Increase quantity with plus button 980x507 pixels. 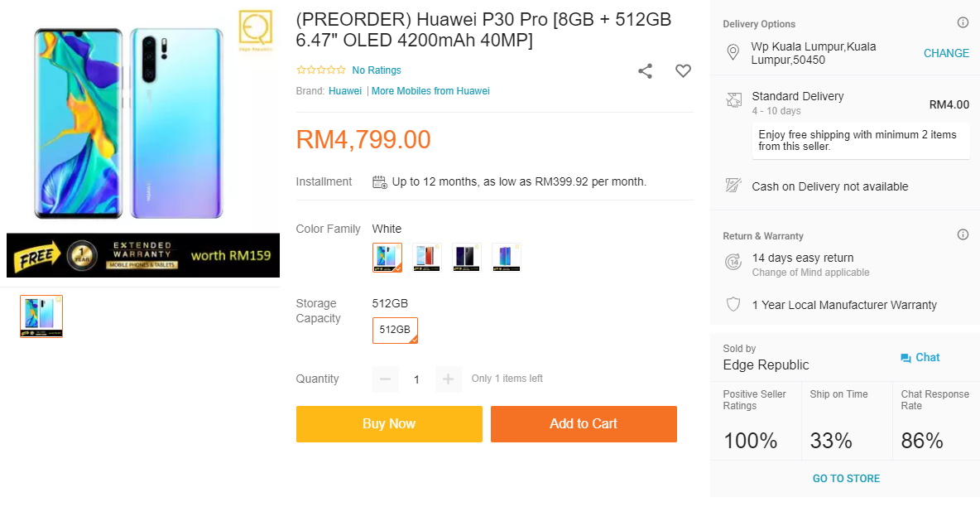[448, 379]
